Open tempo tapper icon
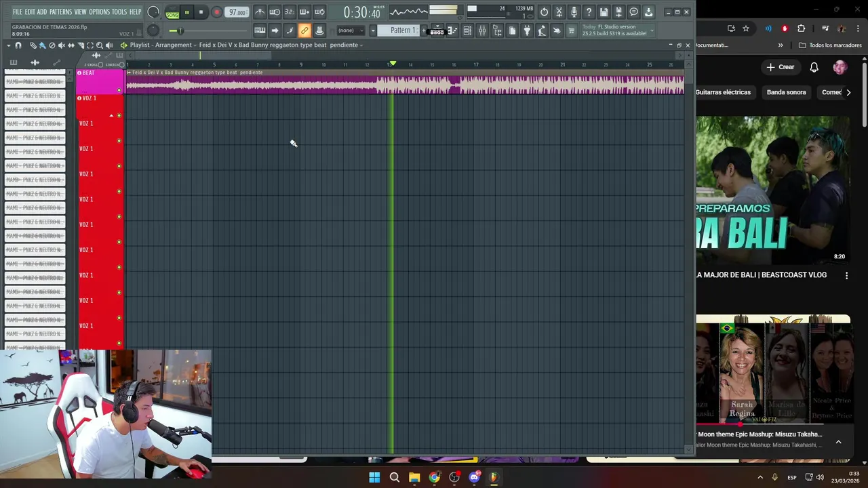 coord(542,30)
